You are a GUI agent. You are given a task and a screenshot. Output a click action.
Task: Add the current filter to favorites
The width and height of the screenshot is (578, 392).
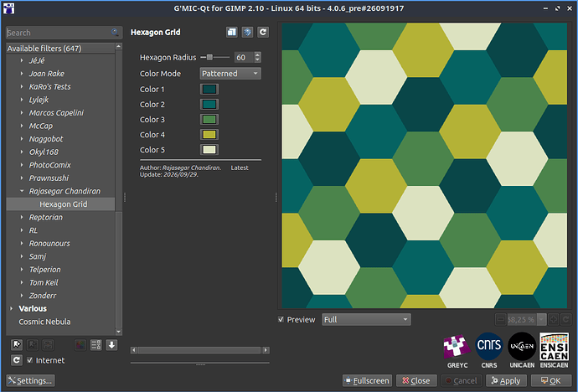(17, 345)
